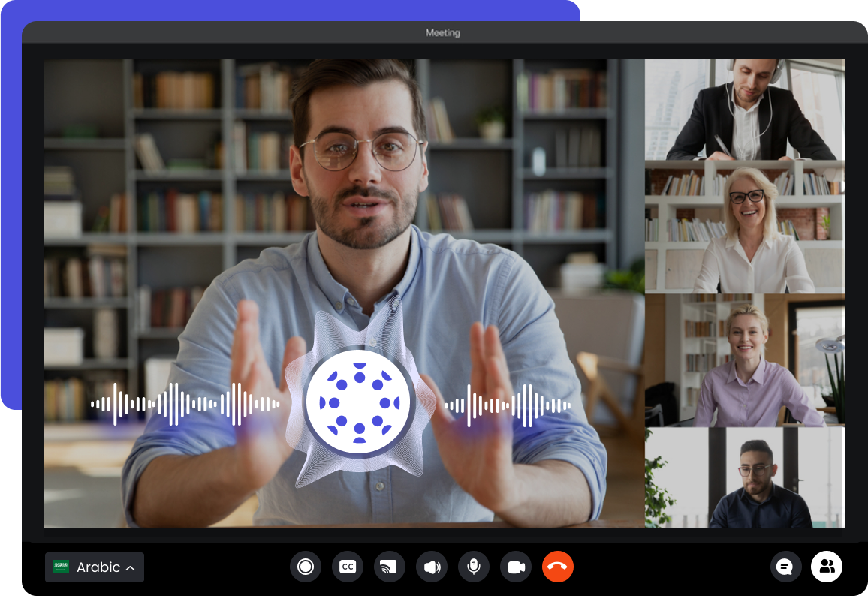This screenshot has width=868, height=596.
Task: Show the participants list
Action: click(827, 567)
